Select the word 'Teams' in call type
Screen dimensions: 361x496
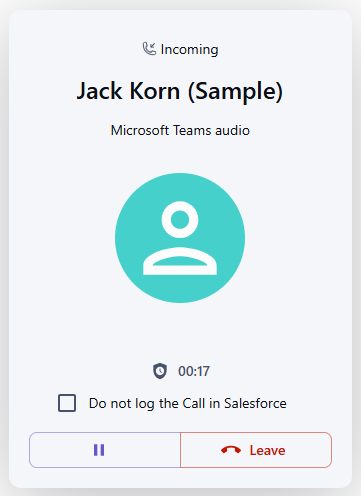[192, 130]
